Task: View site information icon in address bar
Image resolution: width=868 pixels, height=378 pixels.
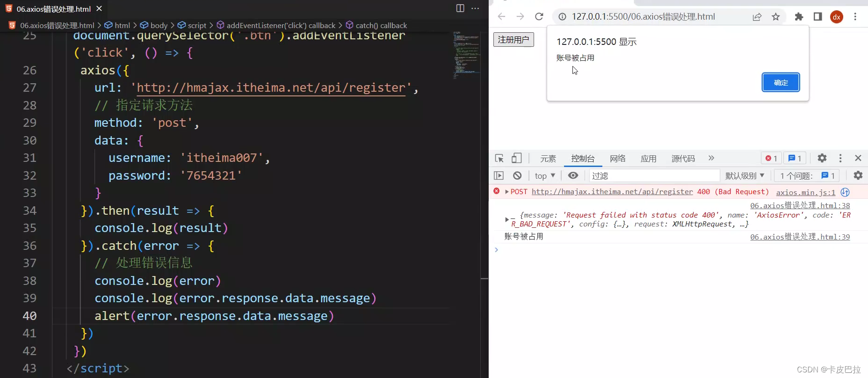Action: coord(562,17)
